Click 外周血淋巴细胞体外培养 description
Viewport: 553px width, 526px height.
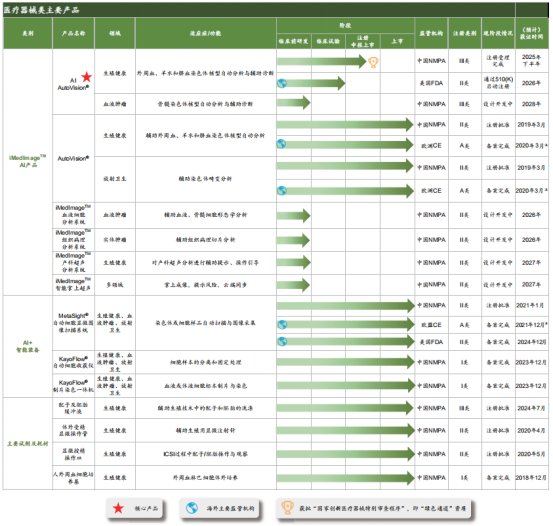pos(206,478)
